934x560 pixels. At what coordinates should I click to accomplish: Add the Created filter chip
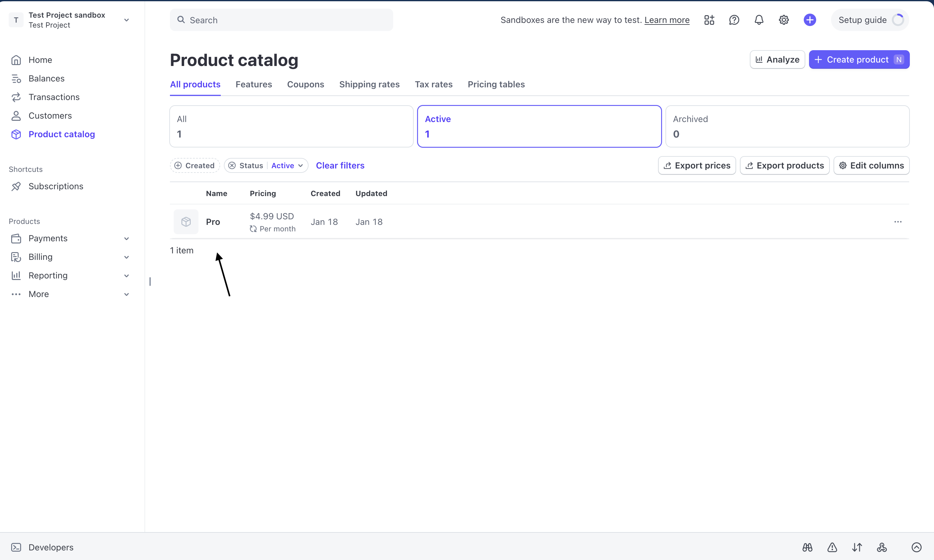point(194,166)
